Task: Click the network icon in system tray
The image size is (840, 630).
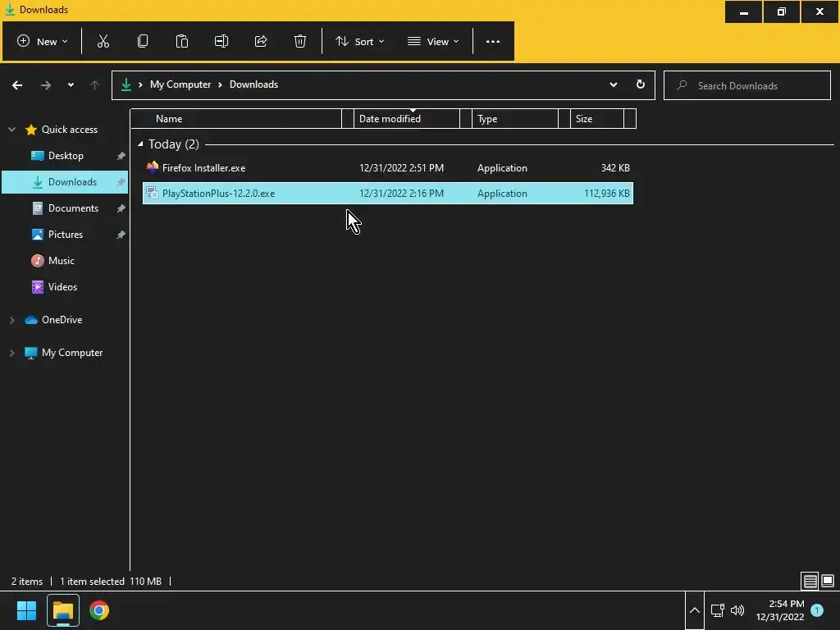Action: 717,610
